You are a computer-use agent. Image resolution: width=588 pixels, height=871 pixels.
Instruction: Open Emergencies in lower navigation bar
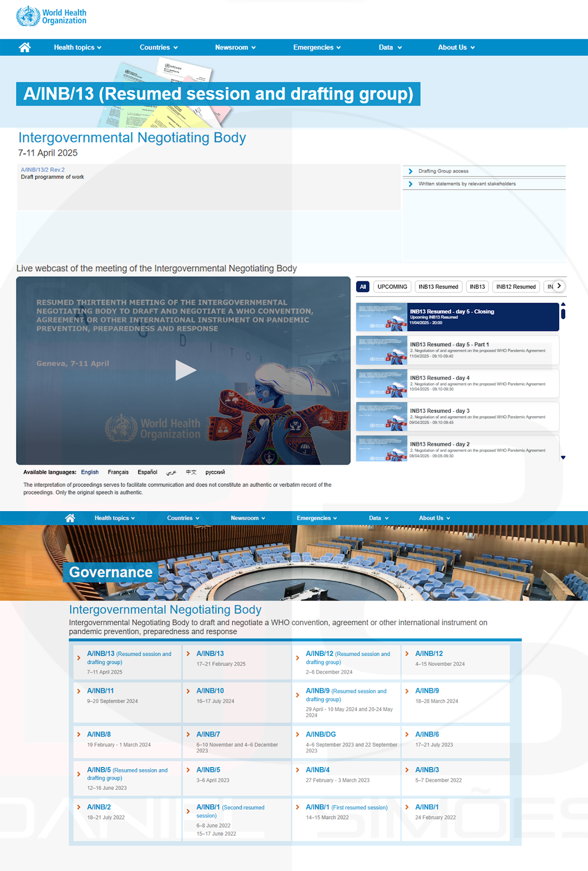pyautogui.click(x=317, y=518)
